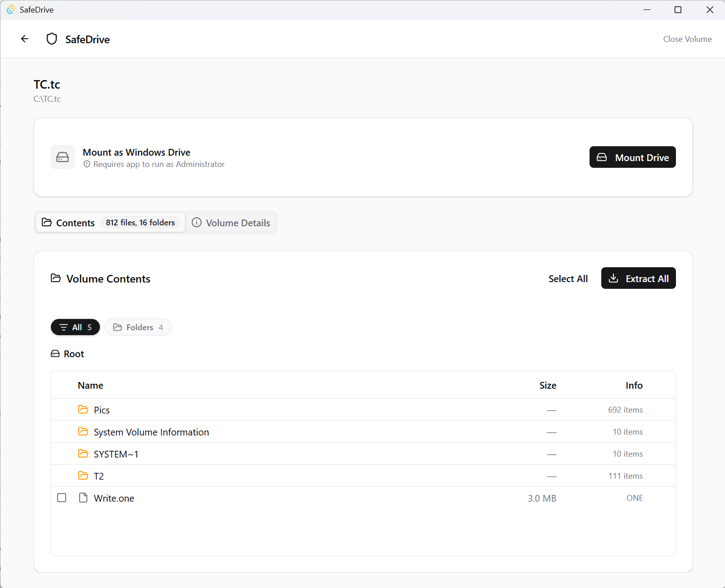Viewport: 725px width, 588px height.
Task: Open System Volume Information folder
Action: click(x=151, y=432)
